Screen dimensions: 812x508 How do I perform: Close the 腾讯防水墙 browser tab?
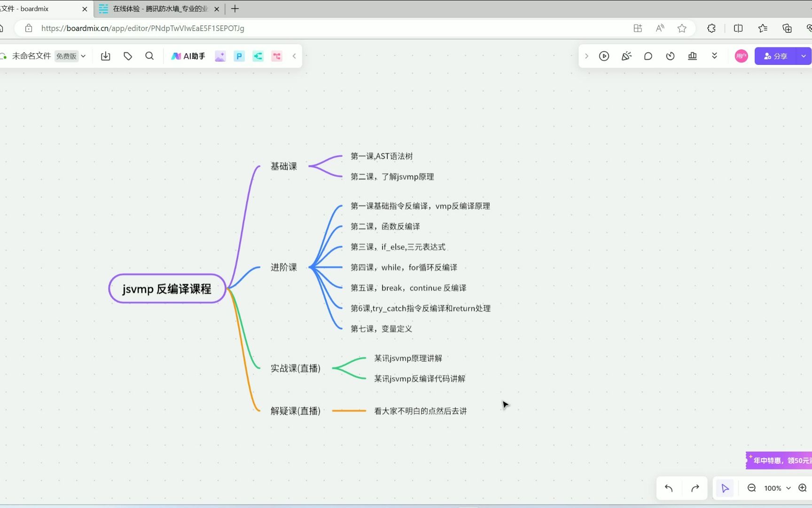click(217, 9)
